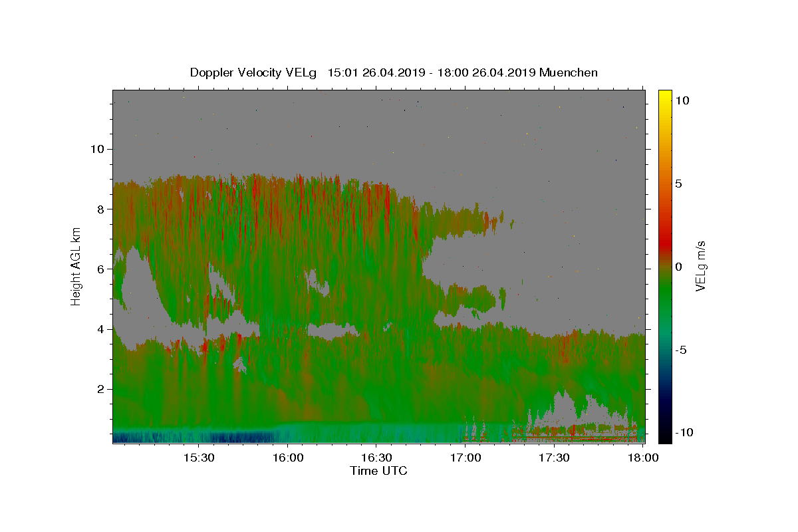Image resolution: width=798 pixels, height=532 pixels.
Task: Click the 'Height AGL km' axis label
Action: coord(76,266)
